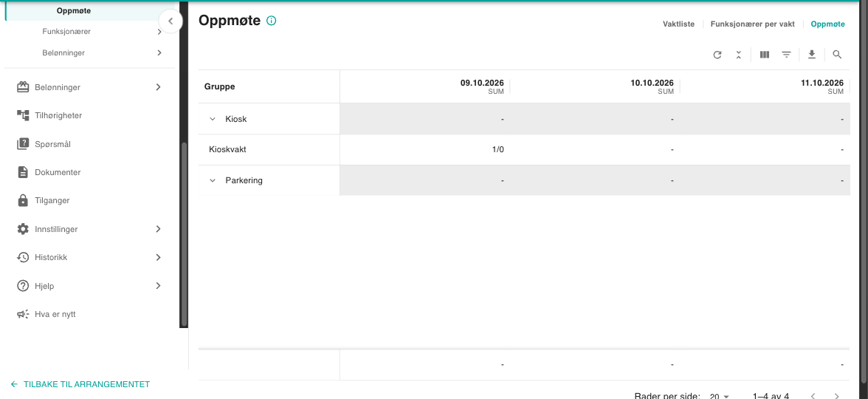Open Tilganger in the sidebar
The image size is (868, 399).
point(52,201)
